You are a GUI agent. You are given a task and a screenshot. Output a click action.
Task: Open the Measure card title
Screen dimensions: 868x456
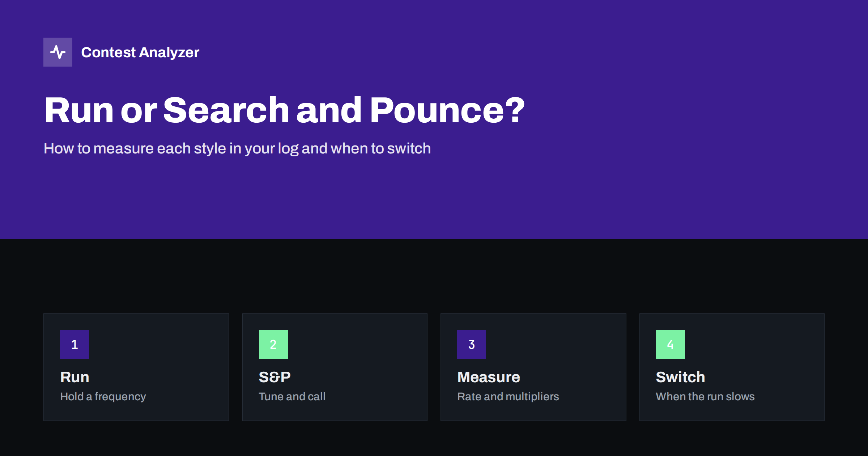[x=489, y=377]
